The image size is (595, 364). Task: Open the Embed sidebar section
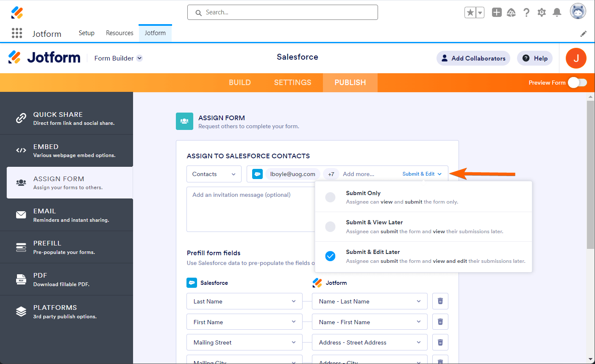pyautogui.click(x=67, y=151)
